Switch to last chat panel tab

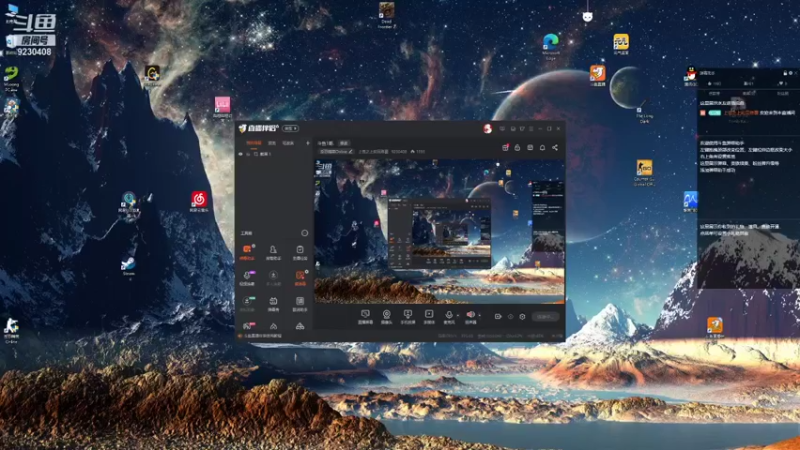click(x=782, y=94)
